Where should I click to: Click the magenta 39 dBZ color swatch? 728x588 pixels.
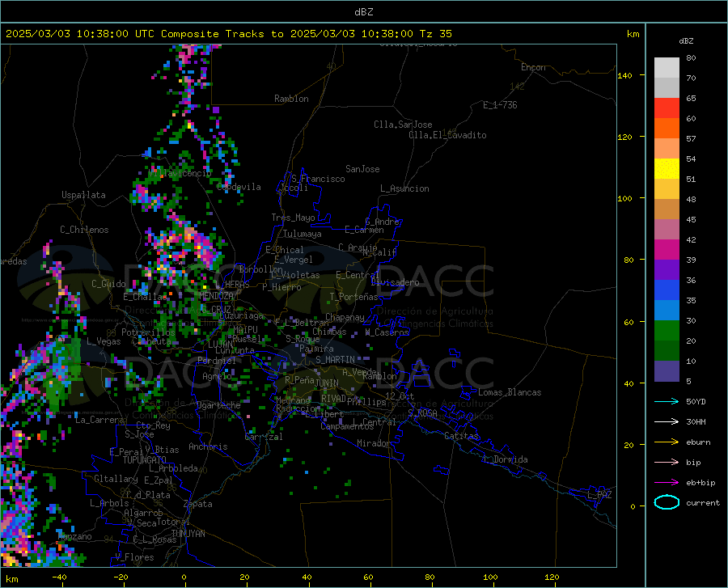tap(667, 250)
